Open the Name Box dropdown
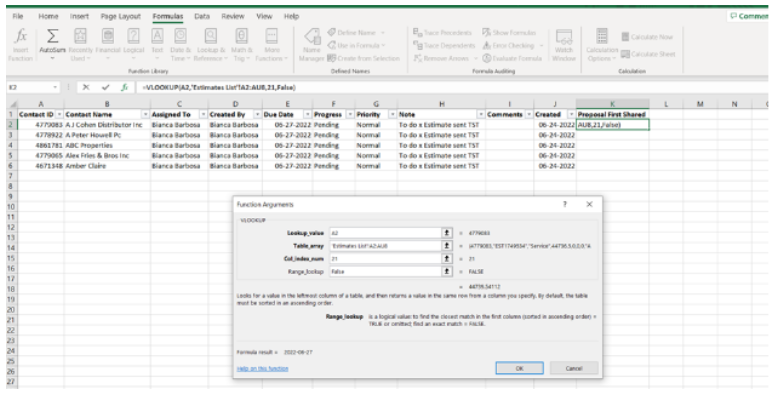The width and height of the screenshot is (776, 393). click(x=55, y=87)
